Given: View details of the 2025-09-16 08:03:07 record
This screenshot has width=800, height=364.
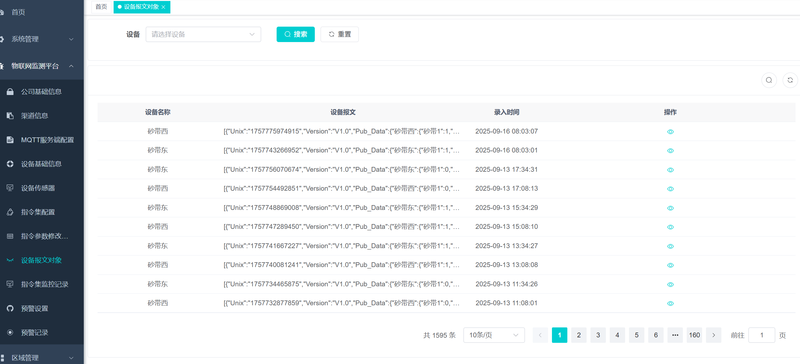Looking at the screenshot, I should (670, 132).
